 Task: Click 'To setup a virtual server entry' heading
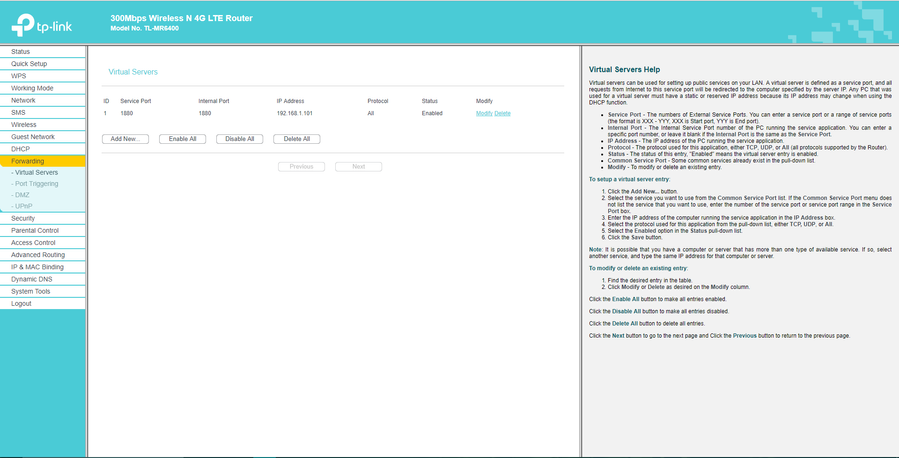click(629, 180)
